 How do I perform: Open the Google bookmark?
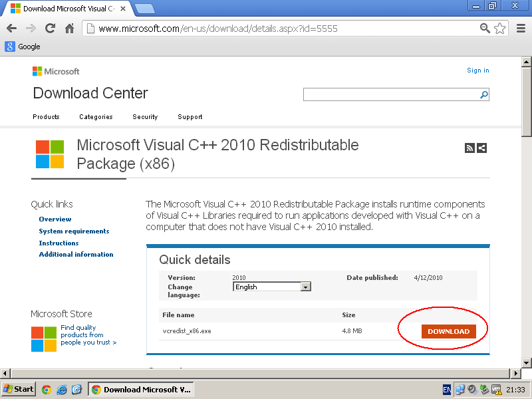tap(23, 47)
